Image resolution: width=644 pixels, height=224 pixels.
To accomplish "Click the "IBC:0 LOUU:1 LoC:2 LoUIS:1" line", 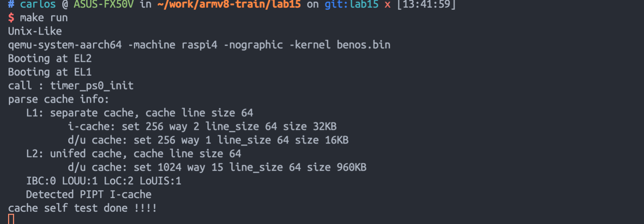I will (104, 181).
